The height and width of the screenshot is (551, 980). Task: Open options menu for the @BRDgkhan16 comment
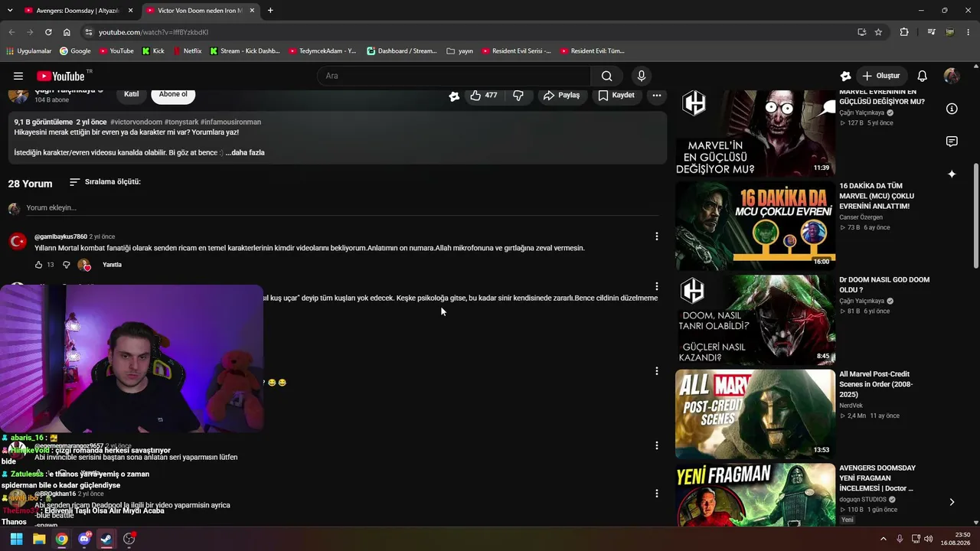click(x=656, y=494)
